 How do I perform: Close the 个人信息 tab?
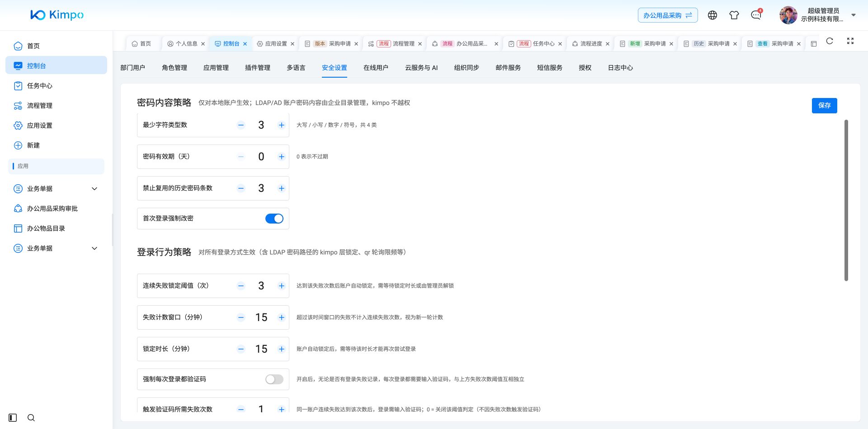pyautogui.click(x=203, y=44)
